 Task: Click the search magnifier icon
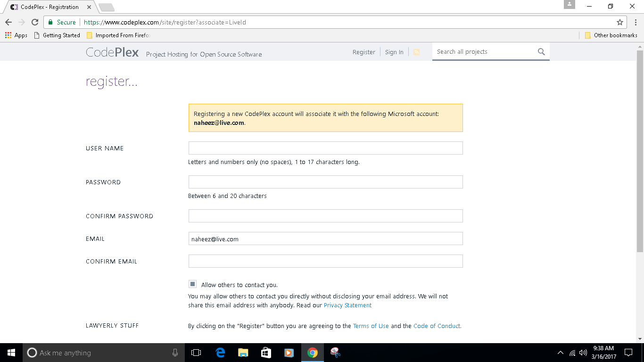(541, 51)
